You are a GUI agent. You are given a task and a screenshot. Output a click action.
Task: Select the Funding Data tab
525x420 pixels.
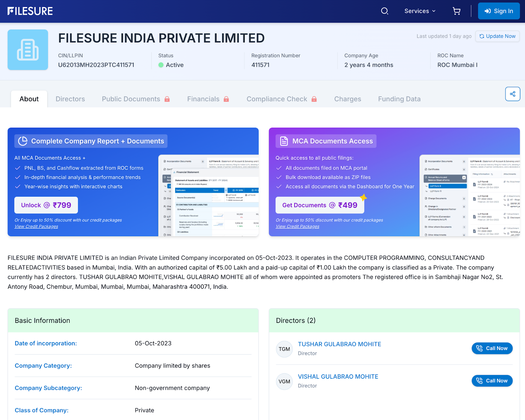coord(399,99)
